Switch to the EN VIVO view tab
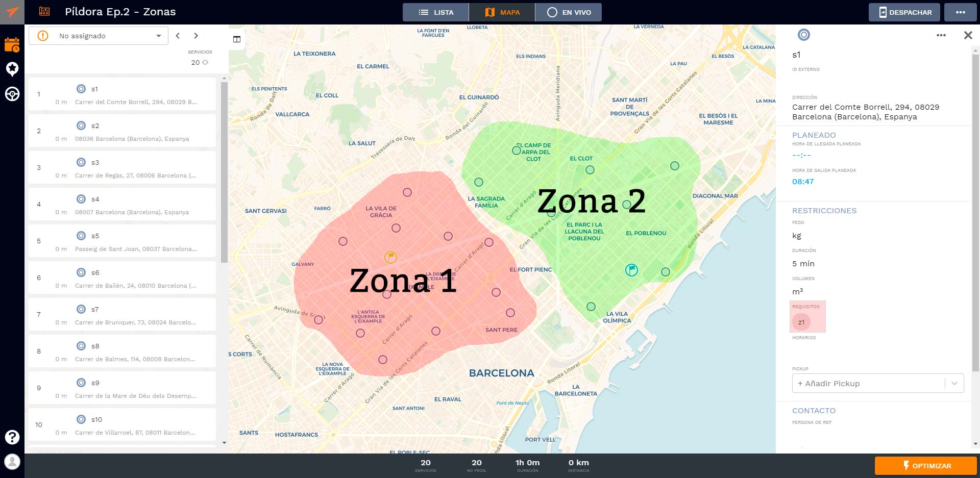Screen dimensions: 980x478 pyautogui.click(x=569, y=12)
